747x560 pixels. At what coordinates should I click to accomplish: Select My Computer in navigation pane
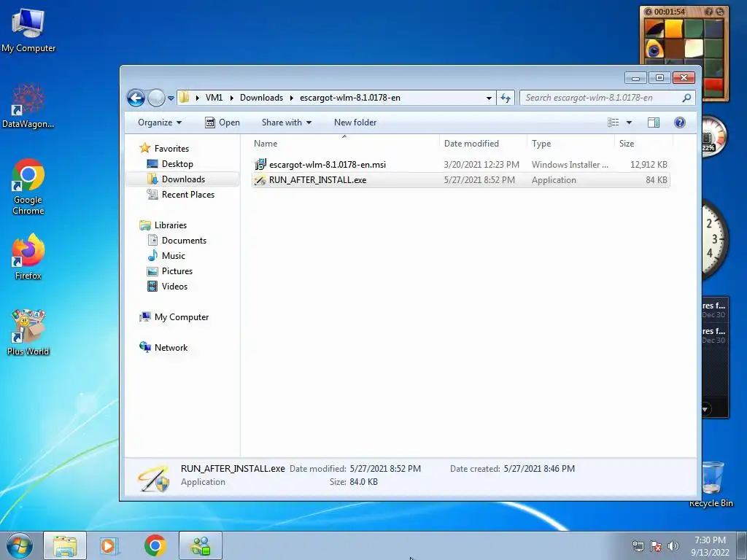tap(182, 317)
